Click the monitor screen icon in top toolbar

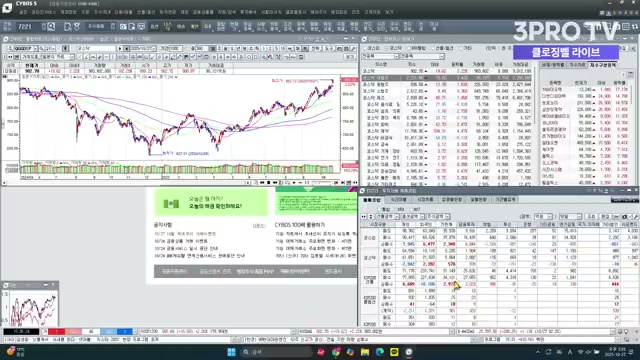[141, 27]
